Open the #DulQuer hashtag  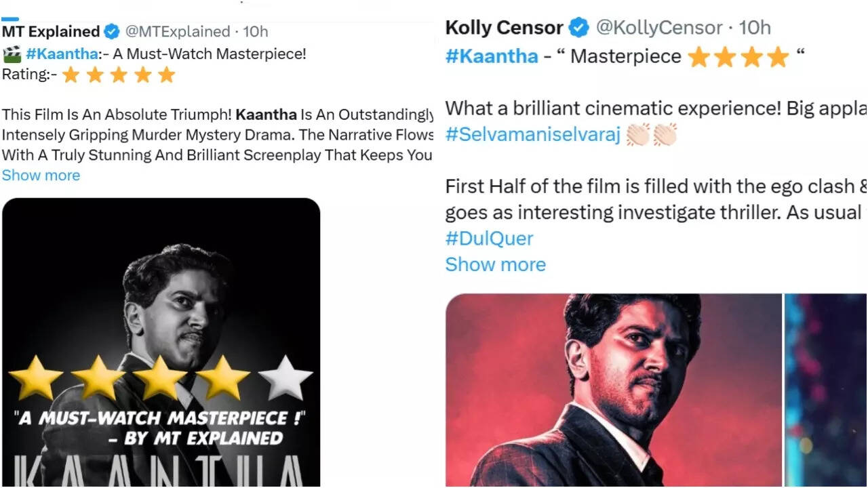[x=489, y=239]
